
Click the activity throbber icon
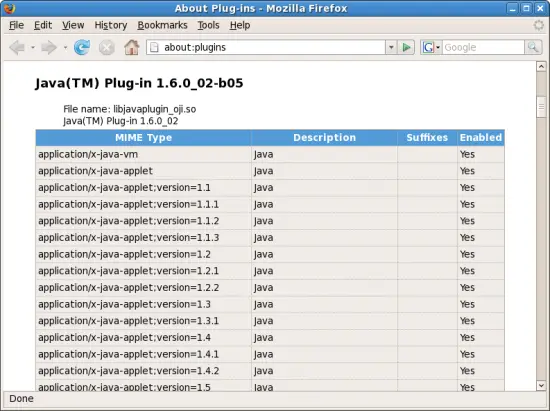pos(539,25)
